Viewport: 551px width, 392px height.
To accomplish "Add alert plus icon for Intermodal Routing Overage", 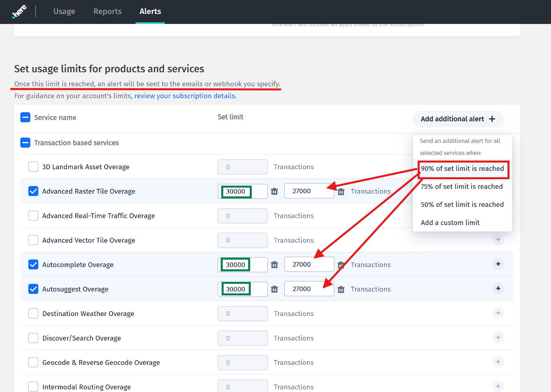I will point(498,386).
